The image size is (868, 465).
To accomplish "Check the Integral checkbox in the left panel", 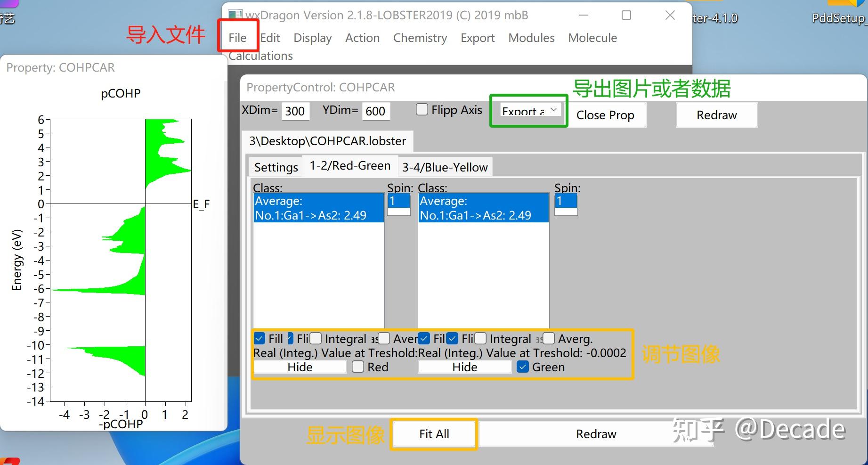I will point(316,338).
